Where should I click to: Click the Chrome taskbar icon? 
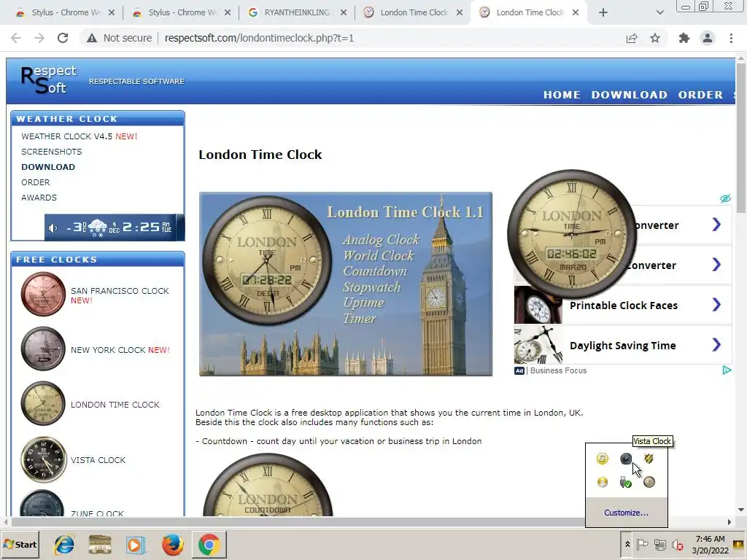209,544
